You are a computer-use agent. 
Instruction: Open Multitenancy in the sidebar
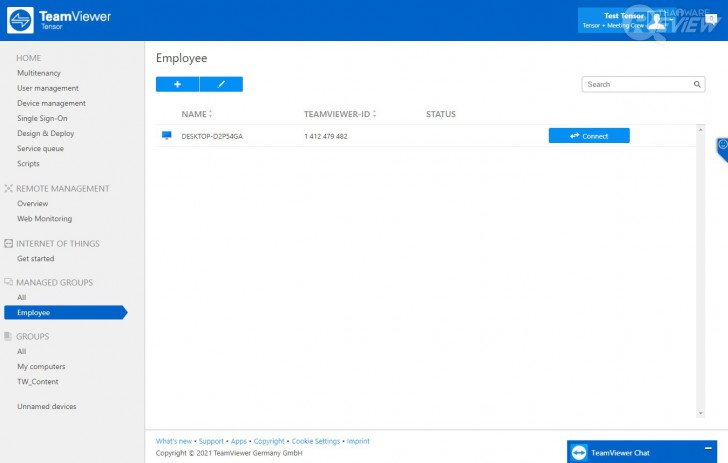39,73
